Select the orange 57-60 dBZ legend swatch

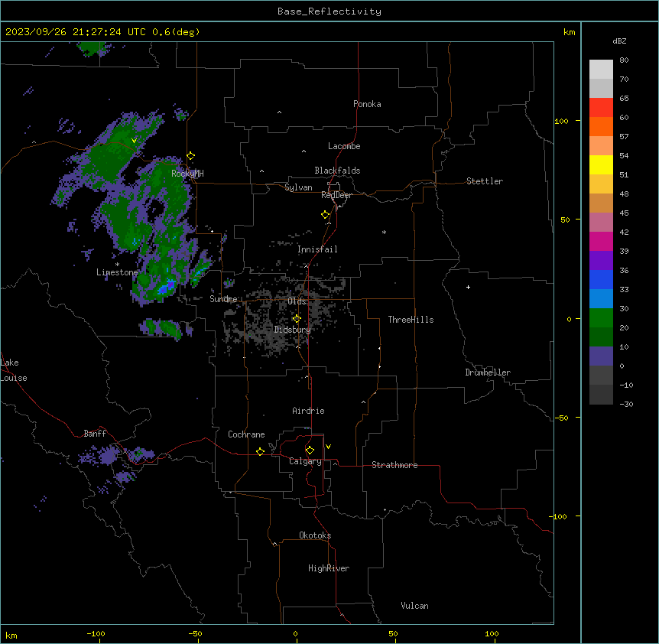coord(601,126)
